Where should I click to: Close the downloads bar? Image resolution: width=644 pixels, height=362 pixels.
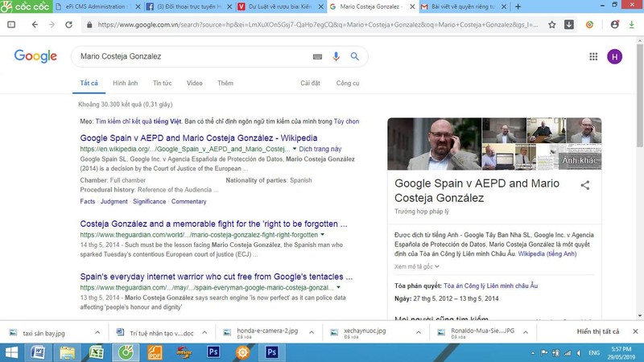click(x=635, y=331)
